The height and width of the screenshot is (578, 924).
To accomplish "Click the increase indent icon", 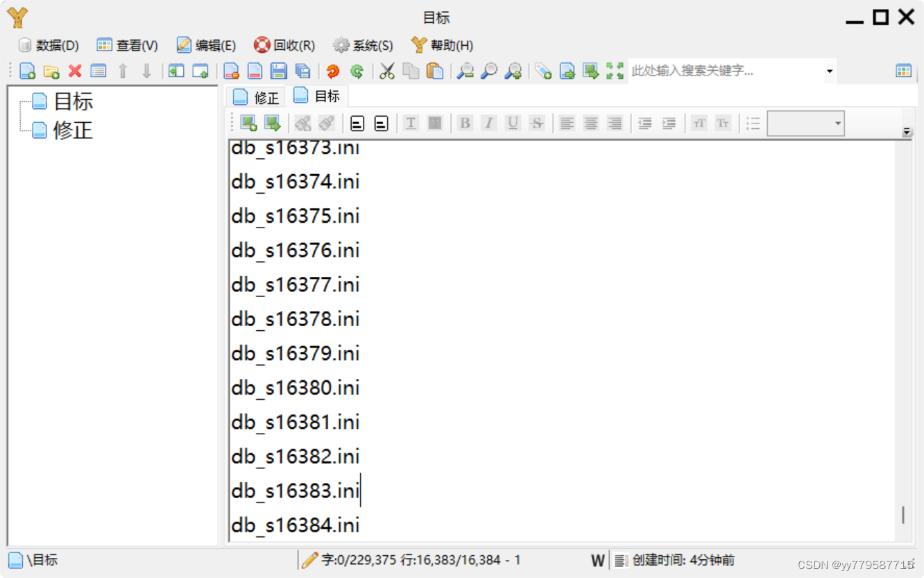I will tap(669, 124).
